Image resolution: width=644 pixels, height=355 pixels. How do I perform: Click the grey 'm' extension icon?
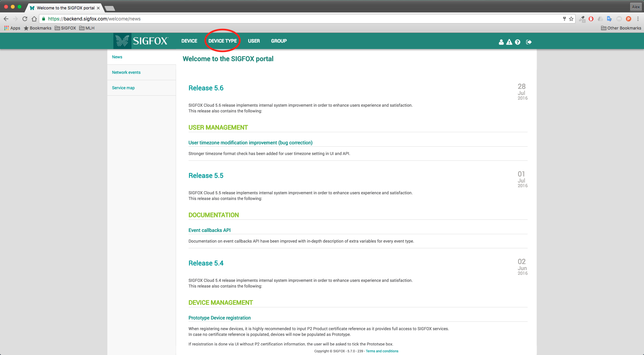point(619,19)
